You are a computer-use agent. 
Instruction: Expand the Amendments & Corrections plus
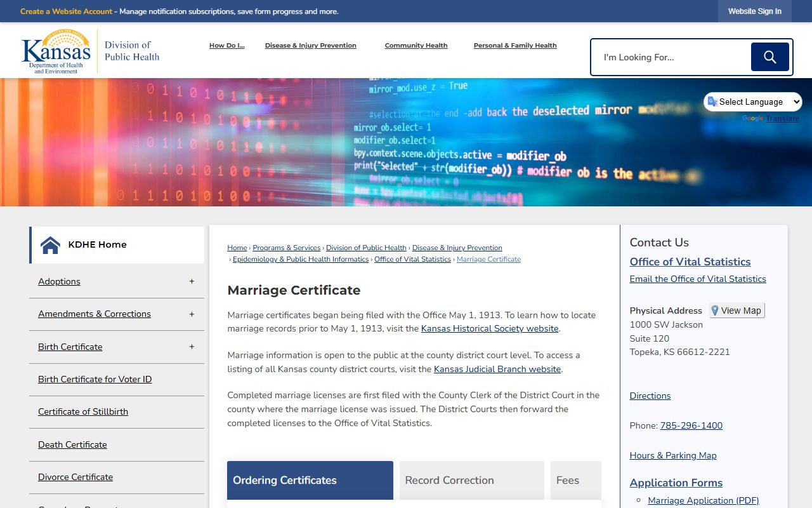tap(192, 314)
